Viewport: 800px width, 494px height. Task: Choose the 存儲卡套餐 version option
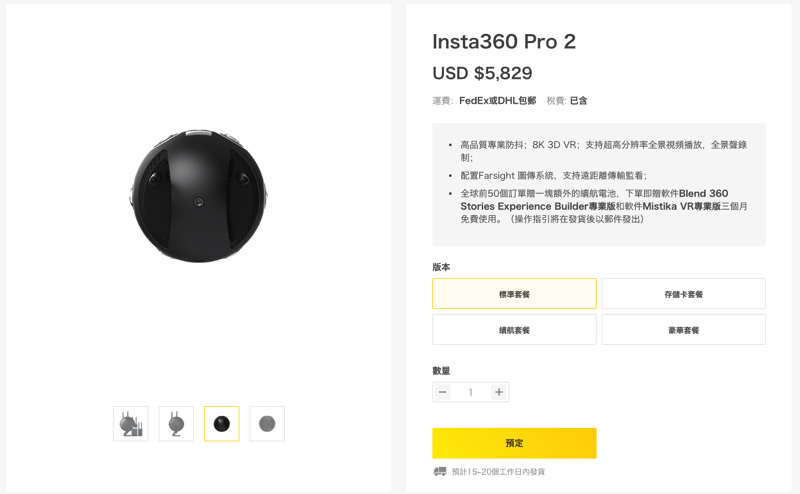(x=684, y=294)
